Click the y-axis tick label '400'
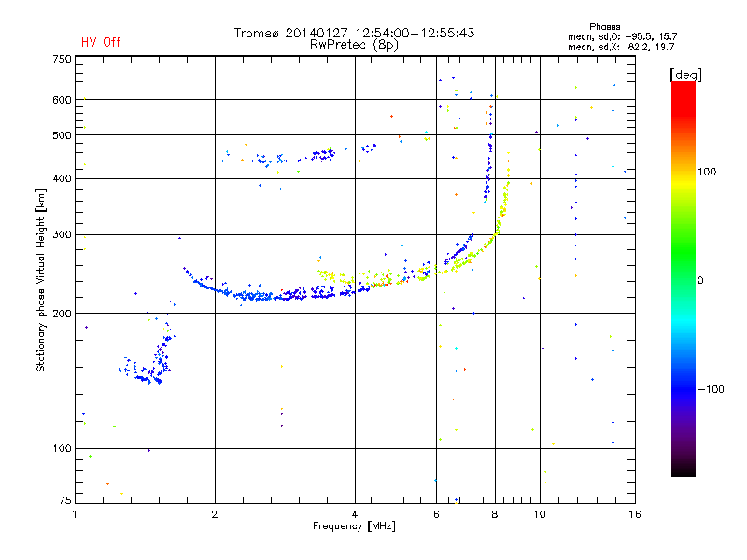 coord(62,178)
